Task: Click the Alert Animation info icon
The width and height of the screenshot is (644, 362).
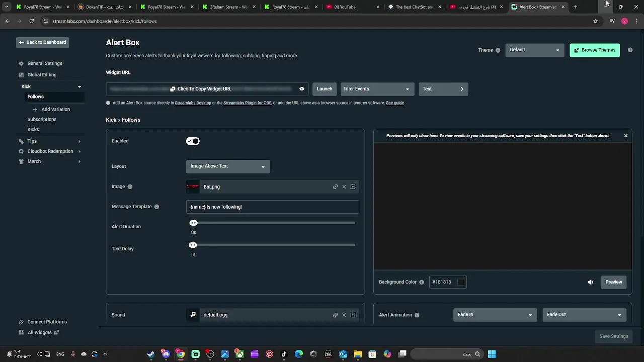Action: (x=417, y=315)
